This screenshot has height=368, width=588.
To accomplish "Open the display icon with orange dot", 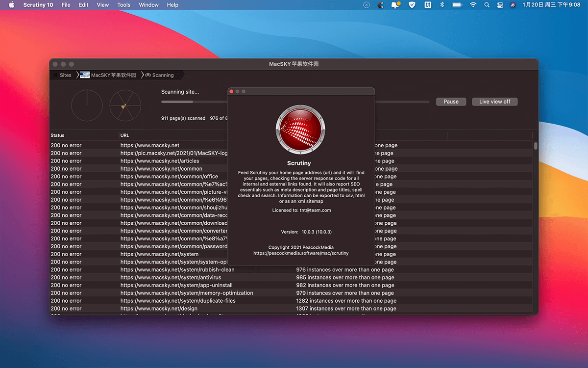I will [396, 5].
